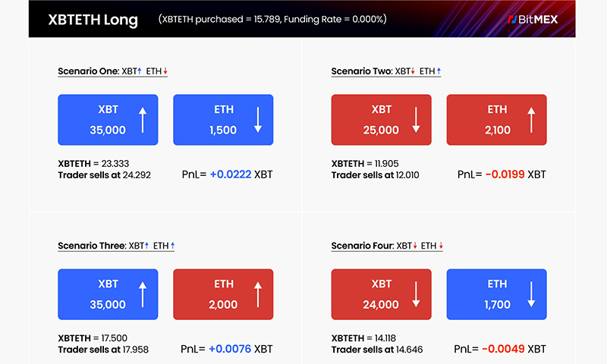Click the -0.0199 PnL value
This screenshot has height=364, width=607.
[x=505, y=174]
